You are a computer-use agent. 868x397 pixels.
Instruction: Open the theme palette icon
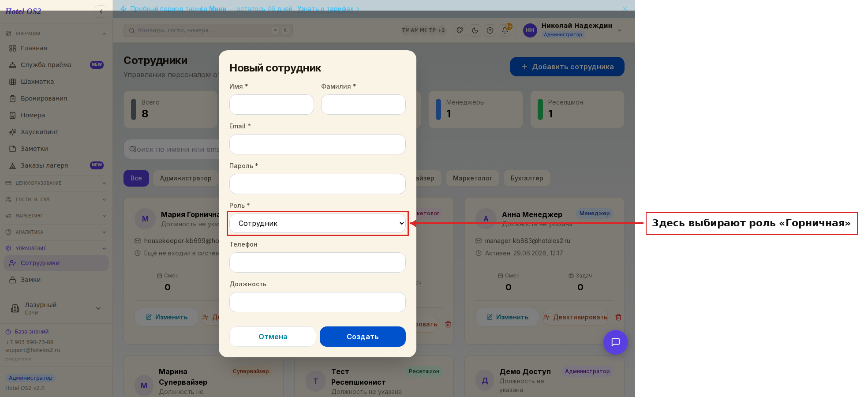[x=460, y=30]
